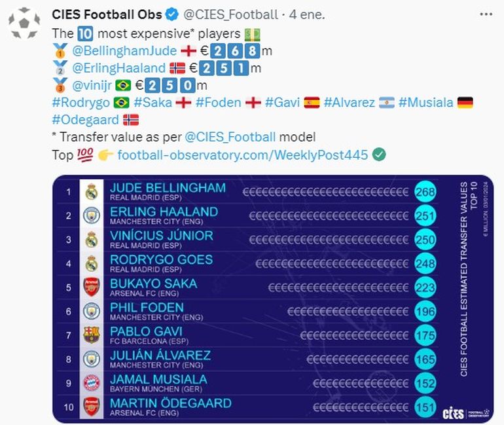
Task: Click the #Odegaard hashtag
Action: pos(86,120)
